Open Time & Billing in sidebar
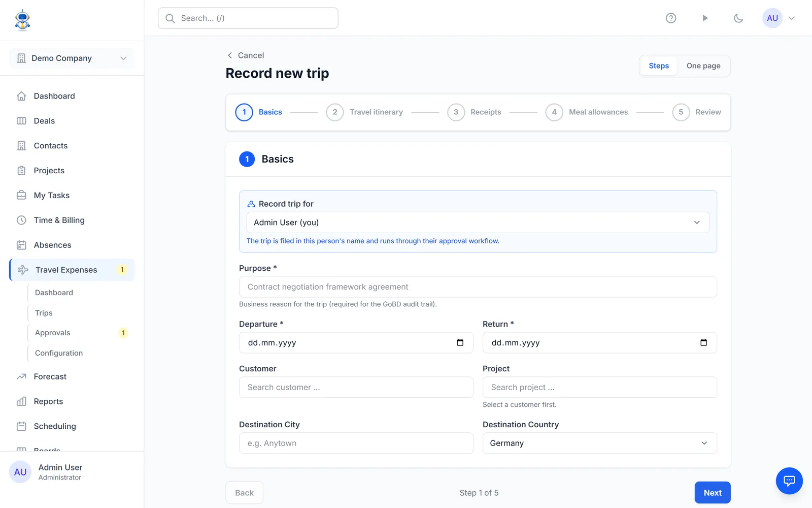The image size is (812, 508). click(72, 220)
